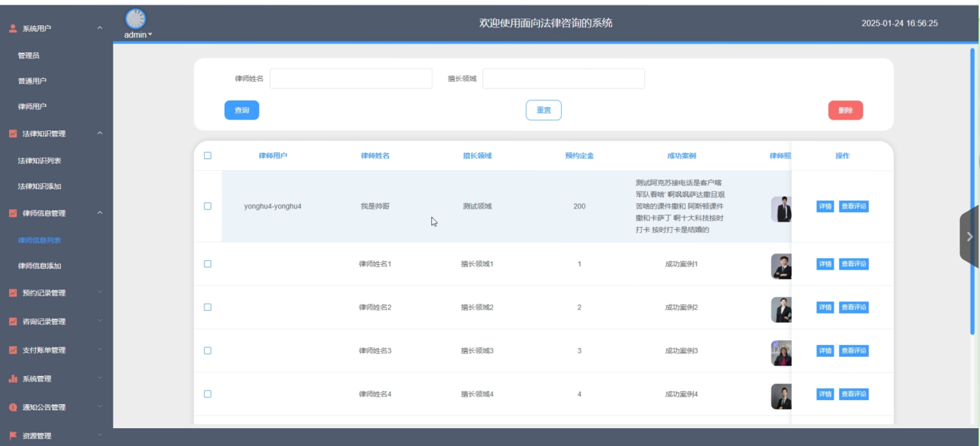This screenshot has height=446, width=980.
Task: Click 详情 for 律师姓名2 row
Action: pyautogui.click(x=825, y=307)
